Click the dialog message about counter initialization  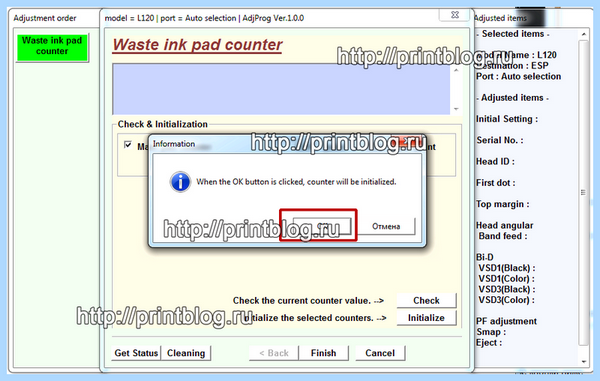296,182
